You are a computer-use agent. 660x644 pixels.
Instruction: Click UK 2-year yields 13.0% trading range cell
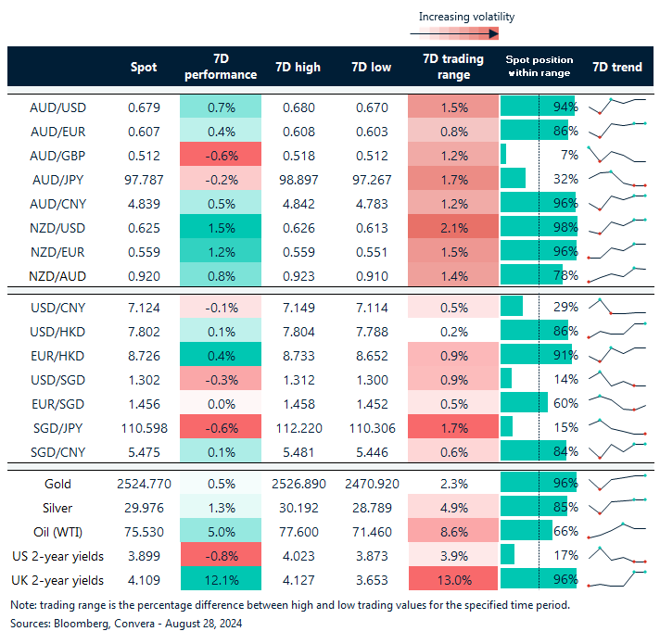click(x=453, y=579)
